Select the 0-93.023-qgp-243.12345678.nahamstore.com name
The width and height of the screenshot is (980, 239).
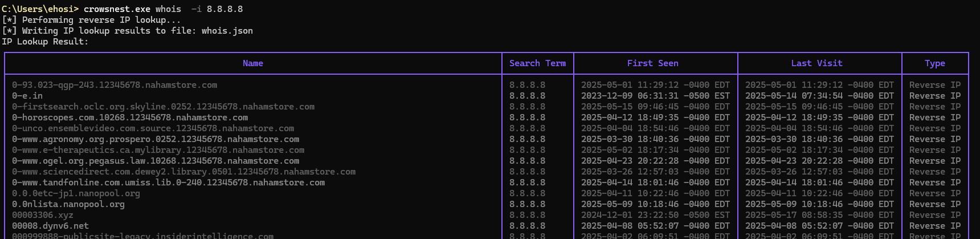tap(115, 85)
